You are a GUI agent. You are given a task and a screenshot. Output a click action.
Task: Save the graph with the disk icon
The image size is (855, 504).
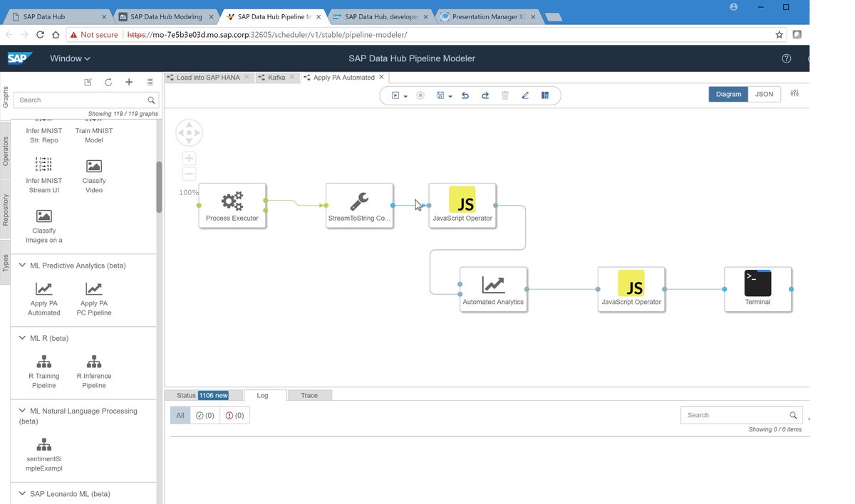pos(441,95)
